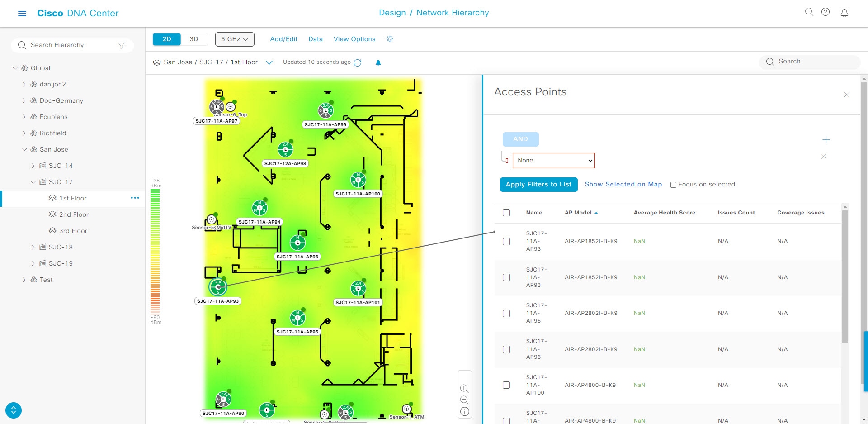Expand the SJC-18 building node

pyautogui.click(x=33, y=247)
